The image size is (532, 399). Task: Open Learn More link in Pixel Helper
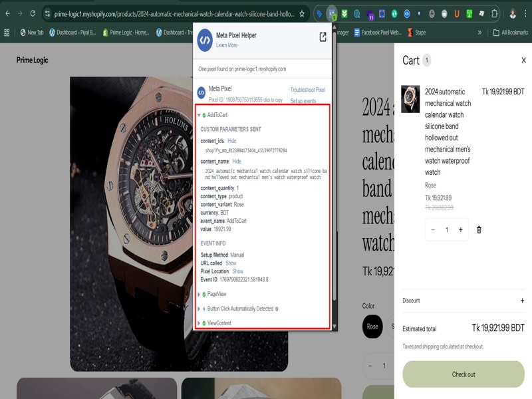pyautogui.click(x=227, y=45)
